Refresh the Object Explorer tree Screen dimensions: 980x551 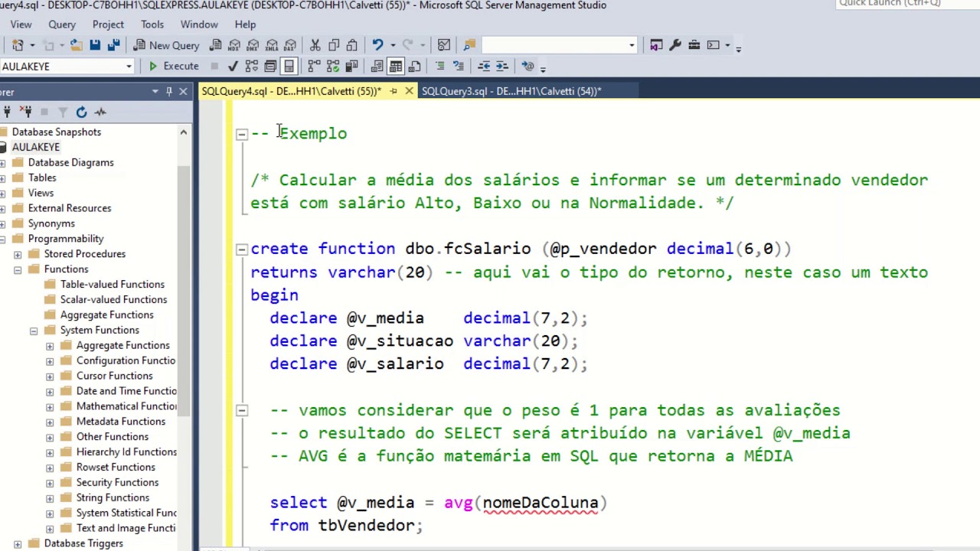tap(81, 112)
